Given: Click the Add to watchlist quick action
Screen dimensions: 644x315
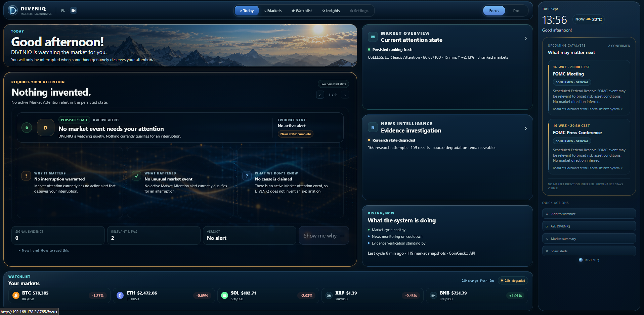Looking at the screenshot, I should [589, 214].
